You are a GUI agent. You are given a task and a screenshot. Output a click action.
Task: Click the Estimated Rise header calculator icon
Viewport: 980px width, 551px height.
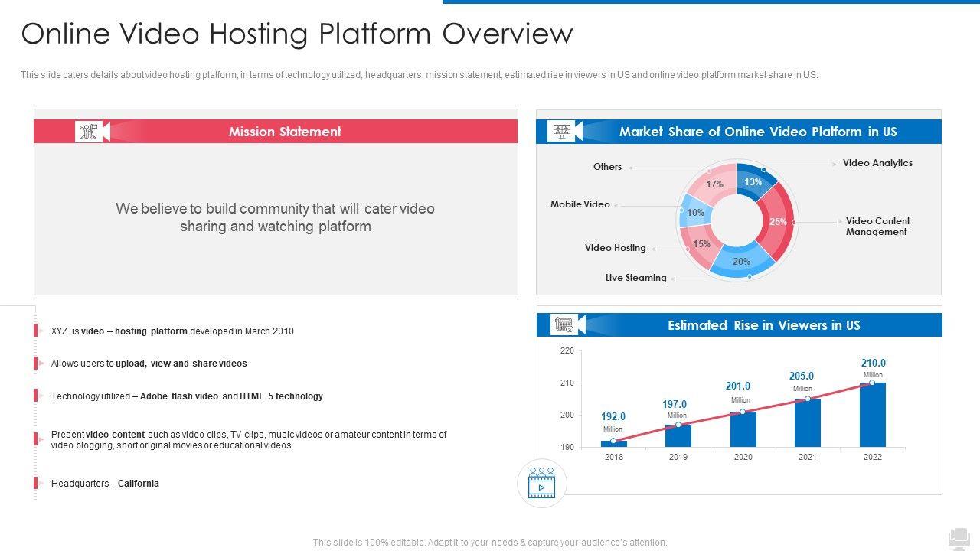coord(563,325)
